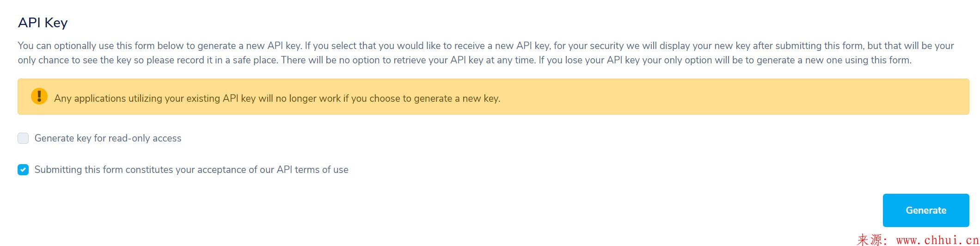Screen dimensions: 980x246
Task: Click the www.chhui.cn watermark address
Action: tap(937, 240)
